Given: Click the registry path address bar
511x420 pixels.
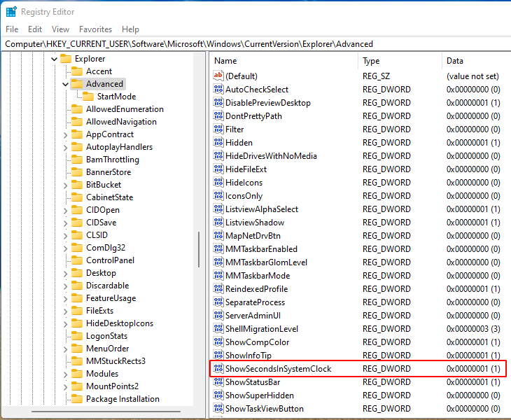Looking at the screenshot, I should tap(255, 44).
